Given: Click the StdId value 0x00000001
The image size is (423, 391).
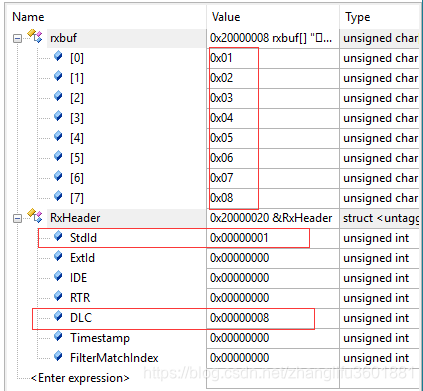Looking at the screenshot, I should click(239, 238).
